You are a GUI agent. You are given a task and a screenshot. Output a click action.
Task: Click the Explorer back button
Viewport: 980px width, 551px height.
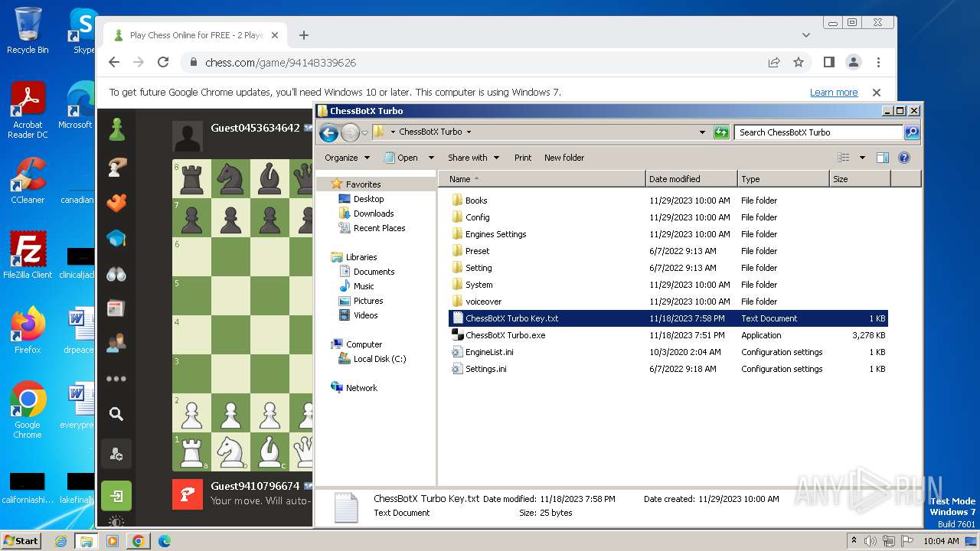pyautogui.click(x=329, y=132)
